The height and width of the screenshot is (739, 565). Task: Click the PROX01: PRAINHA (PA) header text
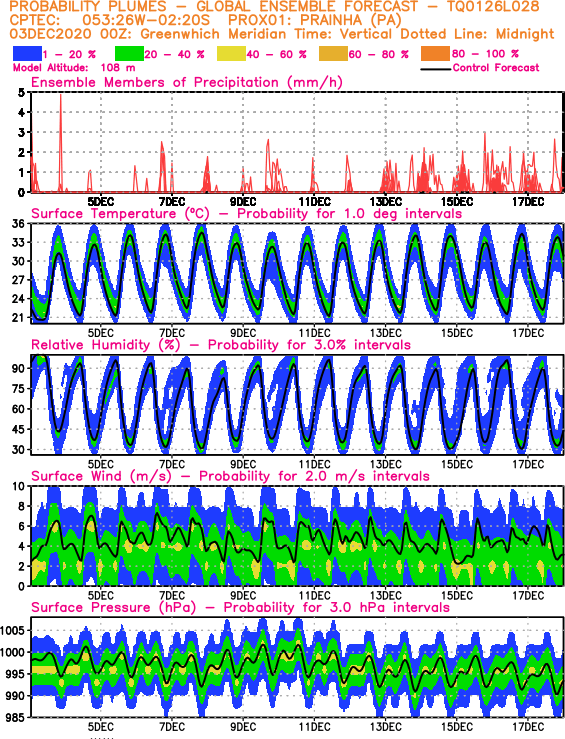(x=314, y=20)
